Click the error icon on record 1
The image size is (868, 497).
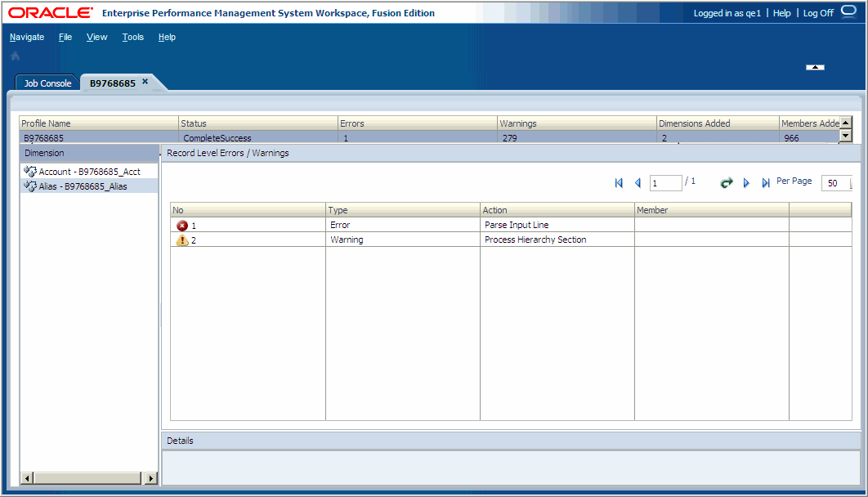click(x=181, y=225)
